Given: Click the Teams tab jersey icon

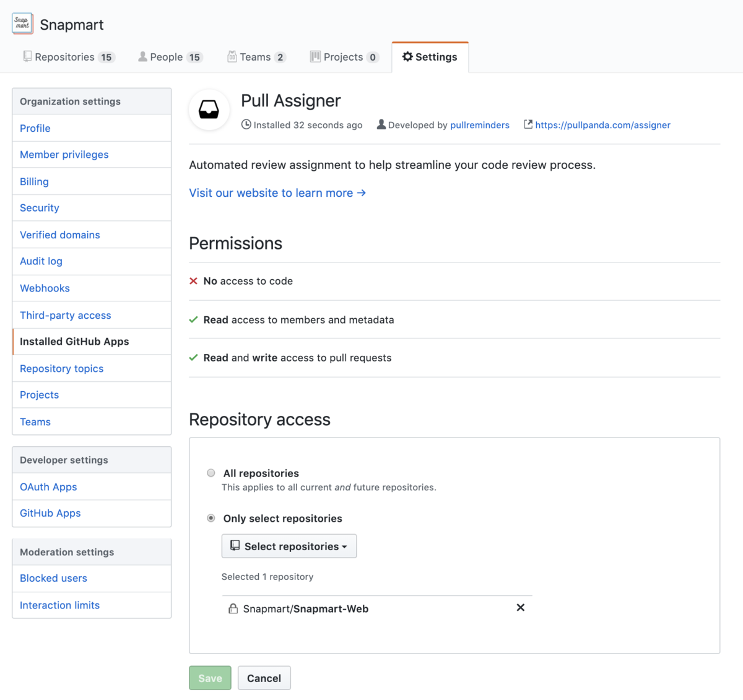Looking at the screenshot, I should (x=232, y=56).
